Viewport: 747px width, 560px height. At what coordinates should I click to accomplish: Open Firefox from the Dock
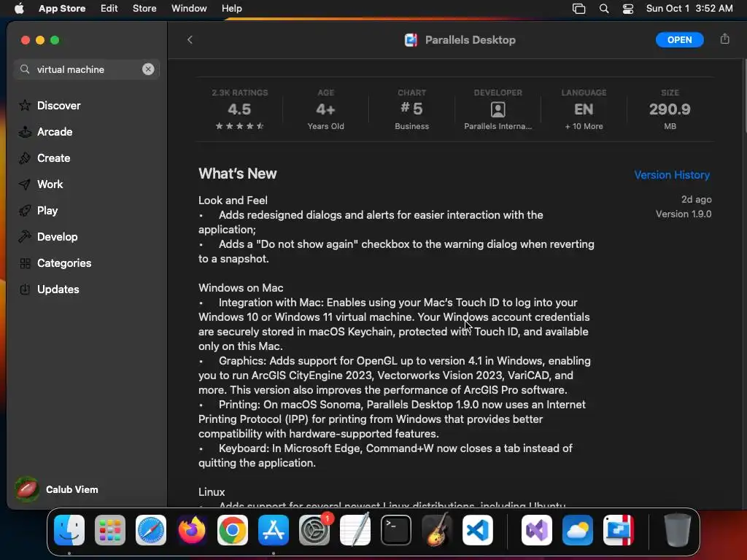[x=192, y=530]
